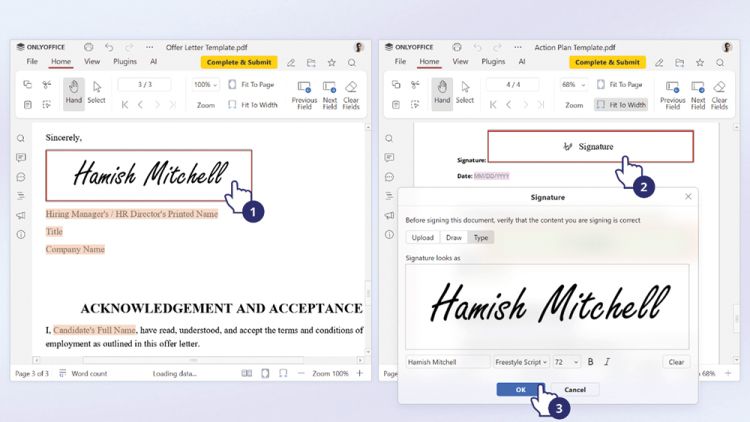This screenshot has height=422, width=750.
Task: Click OK in the Signature dialog
Action: (x=520, y=389)
